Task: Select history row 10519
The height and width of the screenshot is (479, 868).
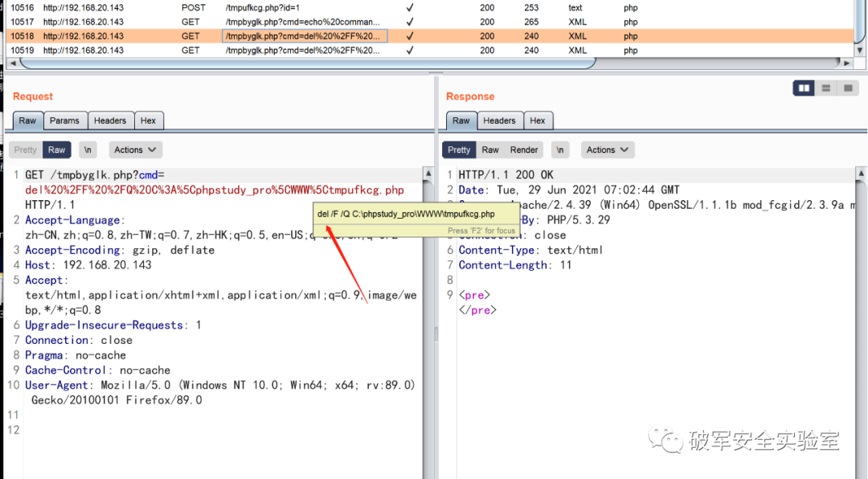Action: [x=429, y=51]
